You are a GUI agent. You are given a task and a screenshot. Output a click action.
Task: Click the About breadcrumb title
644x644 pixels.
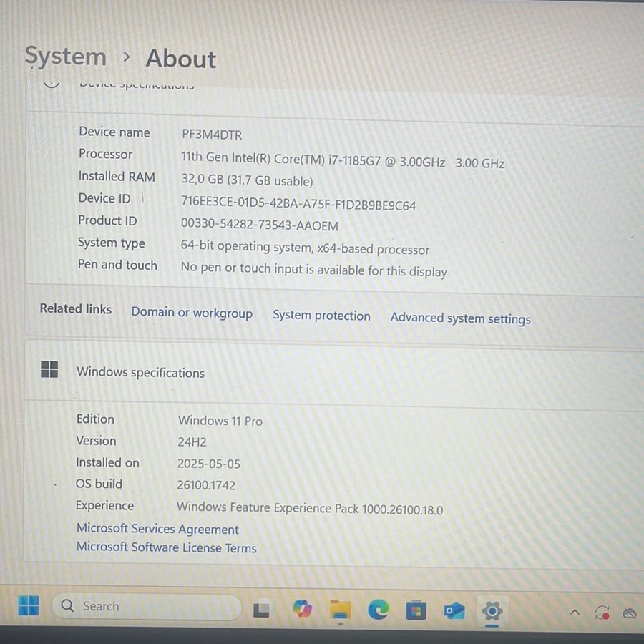click(180, 59)
